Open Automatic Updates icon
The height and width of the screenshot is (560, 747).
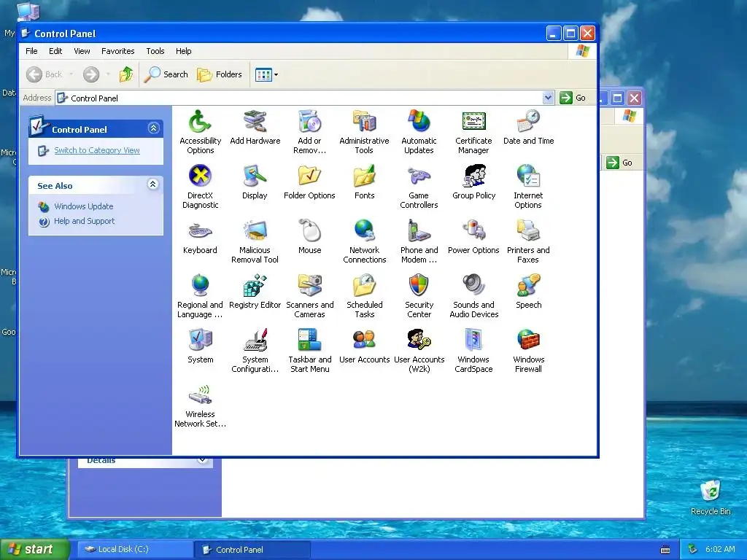click(x=419, y=122)
